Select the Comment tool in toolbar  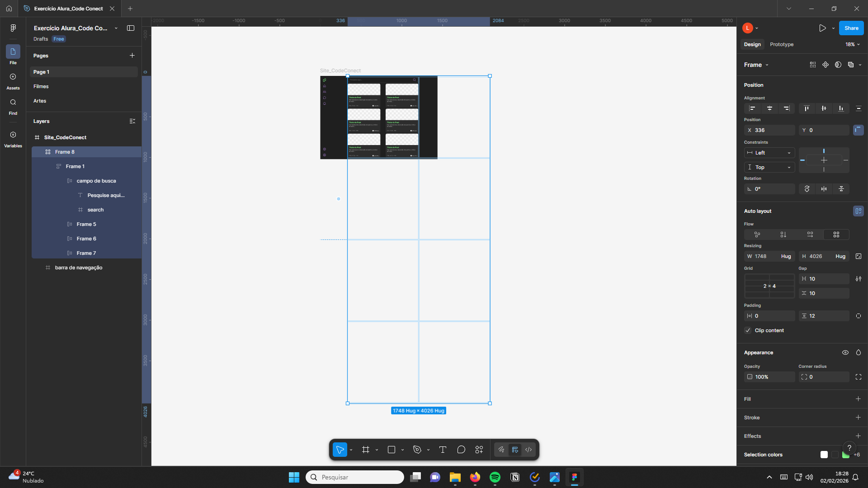[461, 450]
